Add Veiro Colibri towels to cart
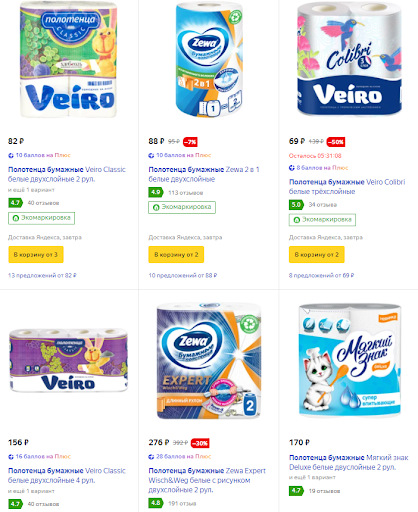 pos(316,255)
